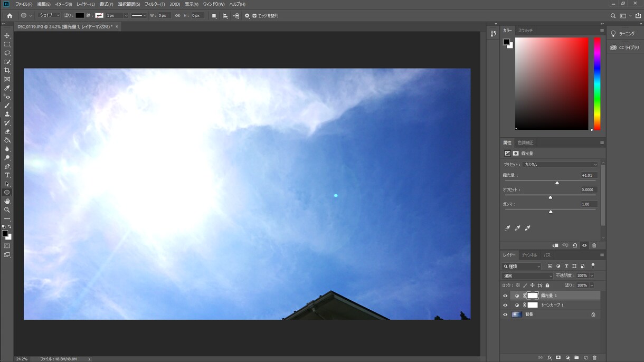The width and height of the screenshot is (644, 362).
Task: Select the Frame tool
Action: click(x=7, y=79)
